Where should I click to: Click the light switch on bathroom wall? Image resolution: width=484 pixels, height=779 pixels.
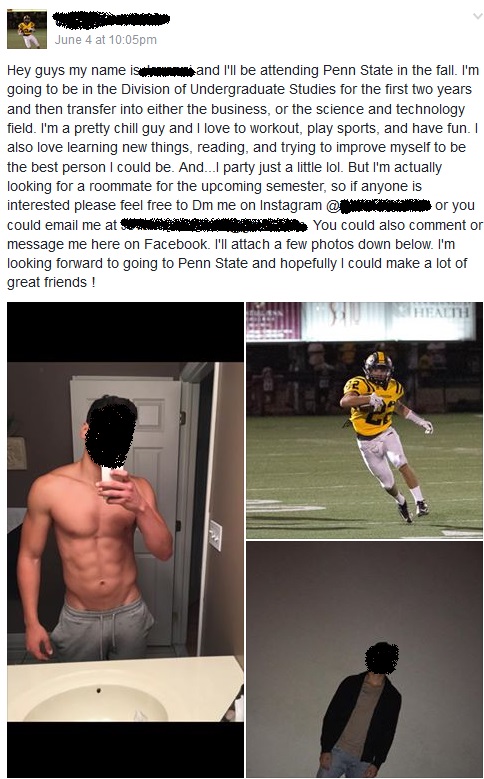(x=215, y=535)
